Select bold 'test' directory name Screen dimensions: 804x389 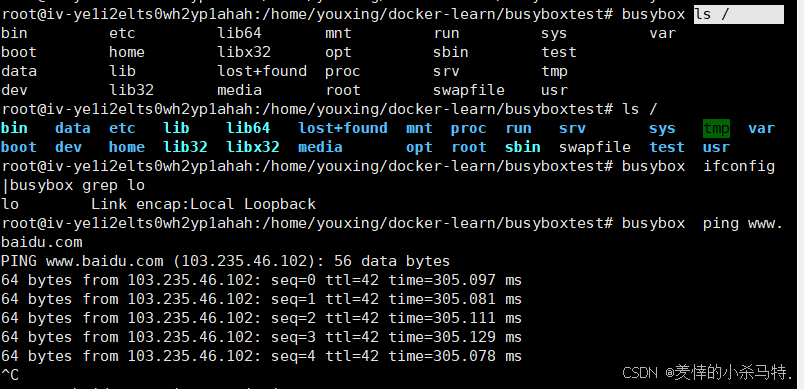point(667,147)
